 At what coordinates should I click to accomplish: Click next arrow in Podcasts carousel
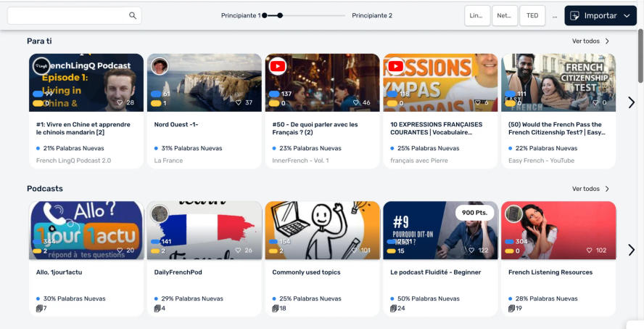click(631, 250)
